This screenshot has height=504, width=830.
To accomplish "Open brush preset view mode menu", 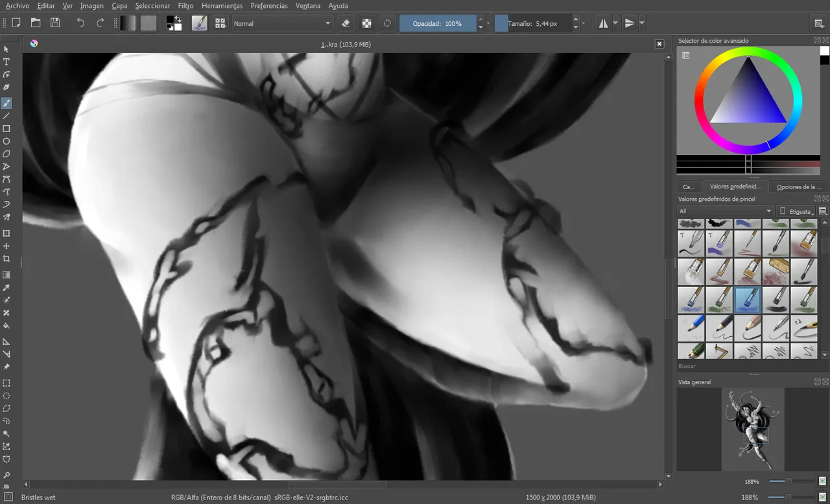I will pos(823,211).
